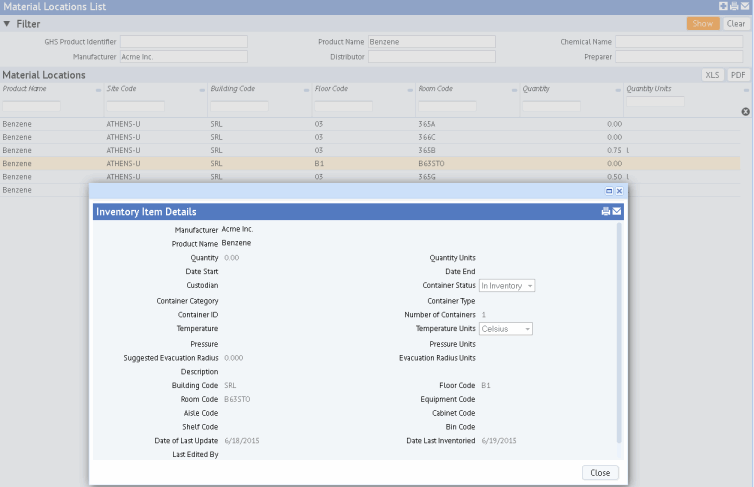
Task: Close the dialog using the X icon
Action: coord(619,190)
